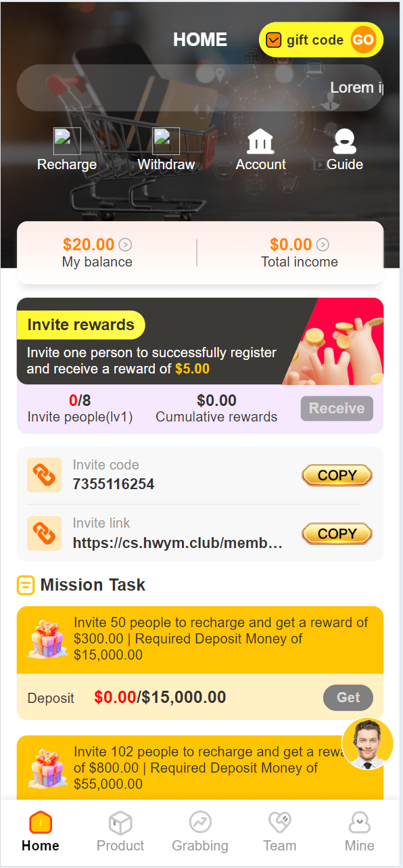Copy the invite link

point(337,533)
